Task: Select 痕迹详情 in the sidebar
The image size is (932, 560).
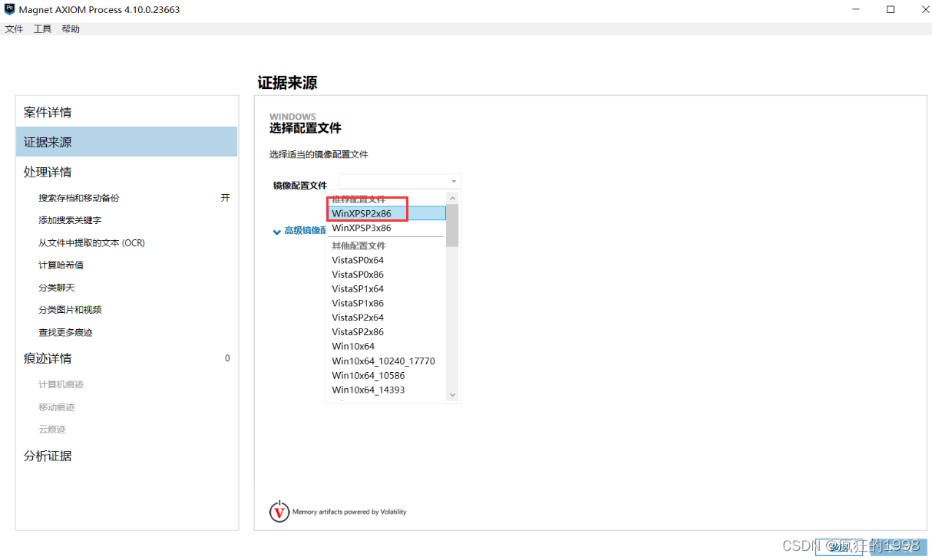Action: pyautogui.click(x=126, y=358)
